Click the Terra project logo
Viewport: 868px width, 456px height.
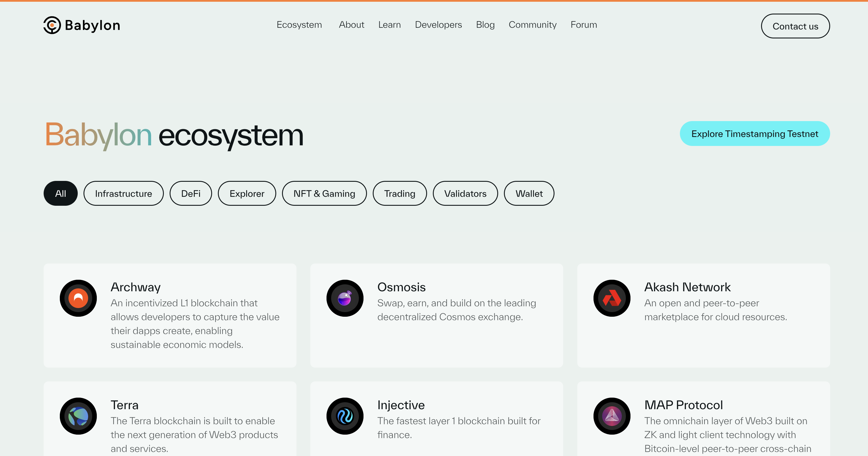pos(78,416)
